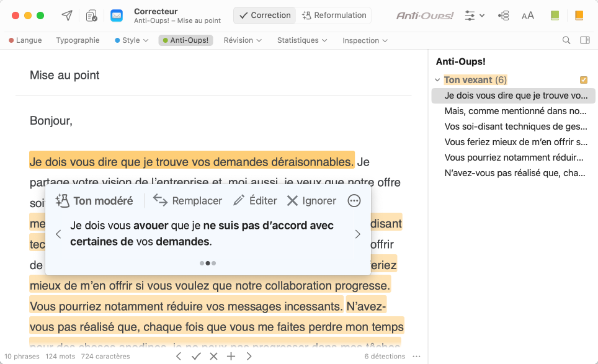
Task: Collapse the Ton vexant group
Action: (x=437, y=80)
